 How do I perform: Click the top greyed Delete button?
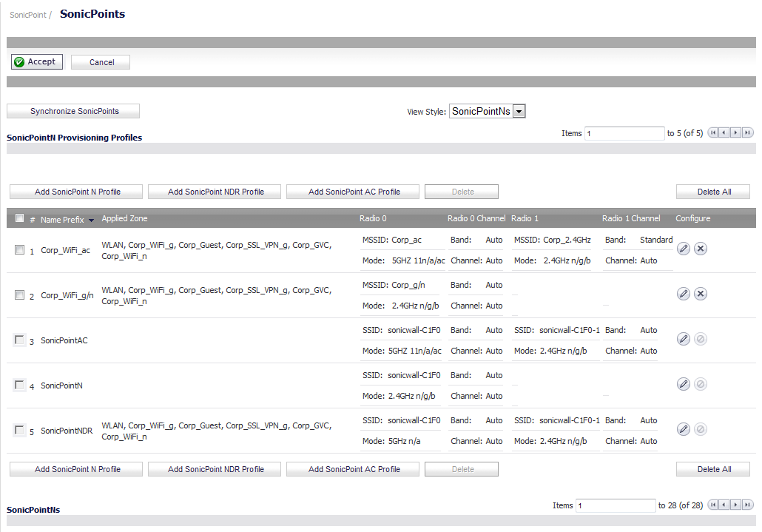[x=462, y=192]
